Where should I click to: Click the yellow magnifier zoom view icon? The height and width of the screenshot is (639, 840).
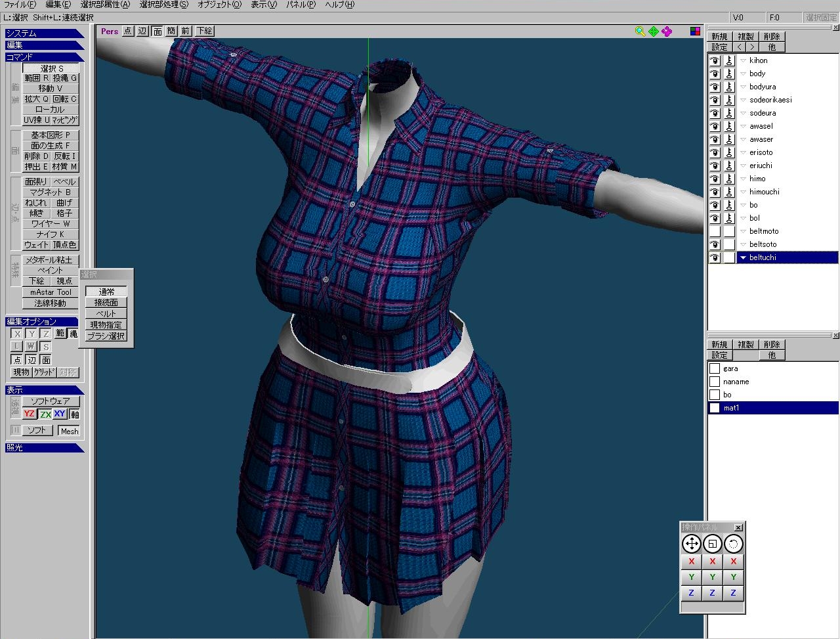640,31
